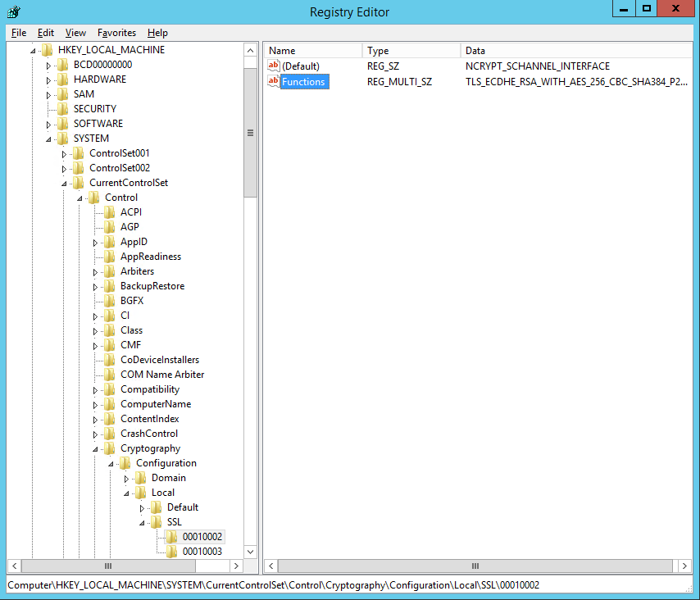Expand the ControlSet001 key

coord(64,154)
